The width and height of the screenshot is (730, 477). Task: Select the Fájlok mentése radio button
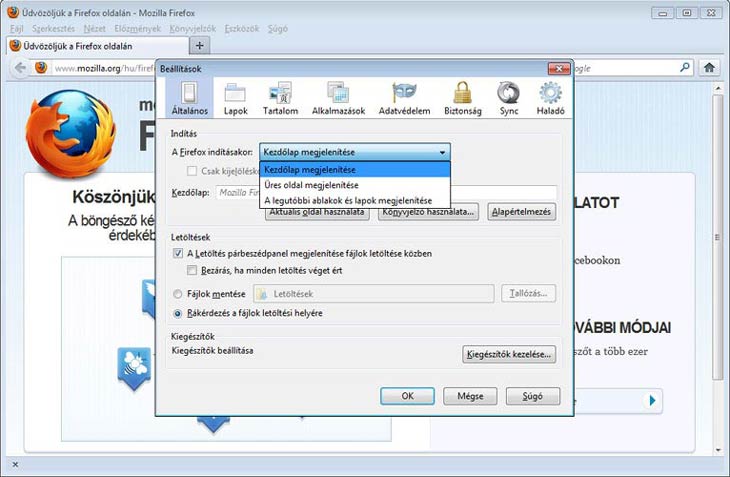(x=178, y=294)
